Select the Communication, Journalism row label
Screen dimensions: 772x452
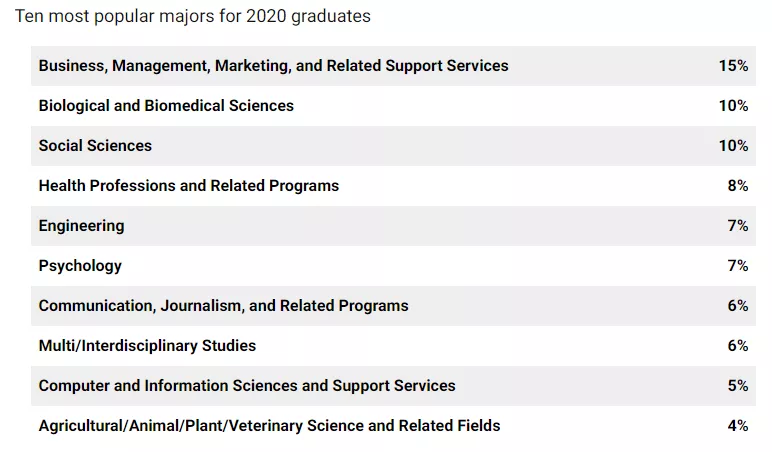(223, 306)
